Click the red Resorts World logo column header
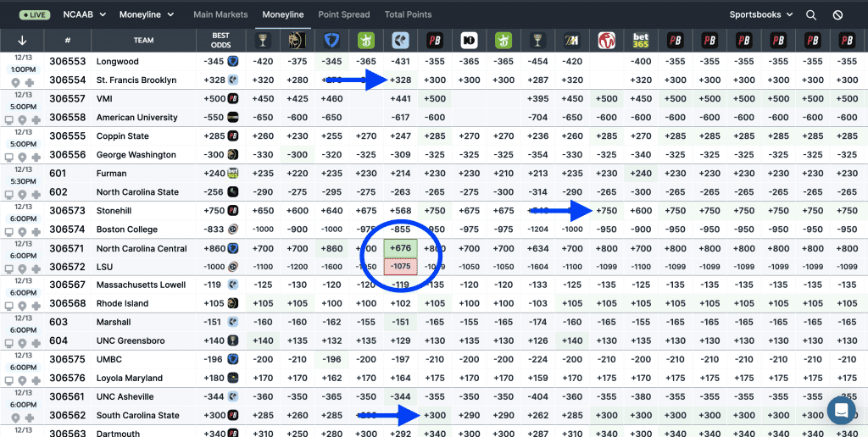 [x=607, y=40]
